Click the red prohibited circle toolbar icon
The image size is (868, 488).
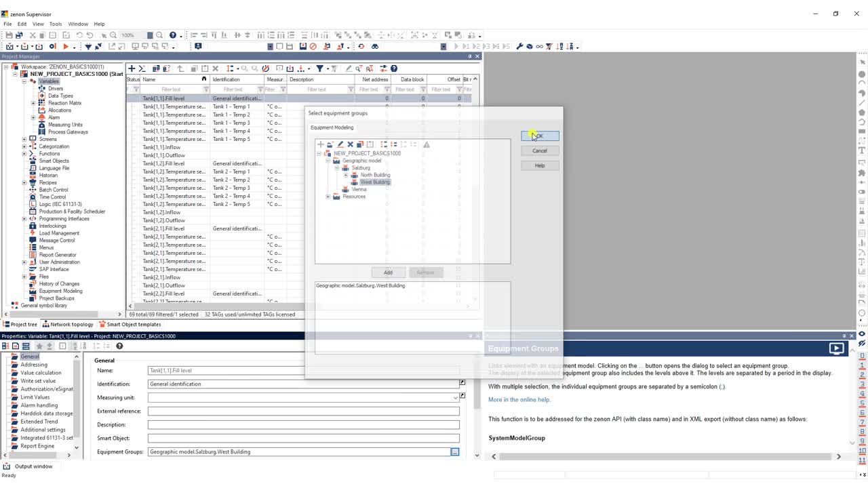point(313,46)
